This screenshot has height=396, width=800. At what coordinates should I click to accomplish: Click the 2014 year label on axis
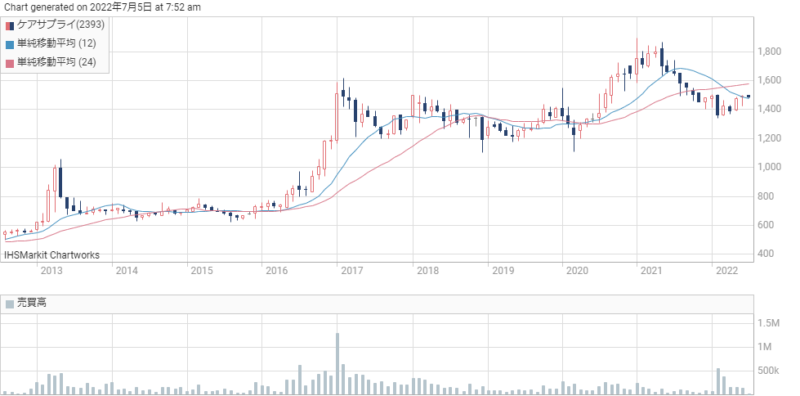[127, 271]
